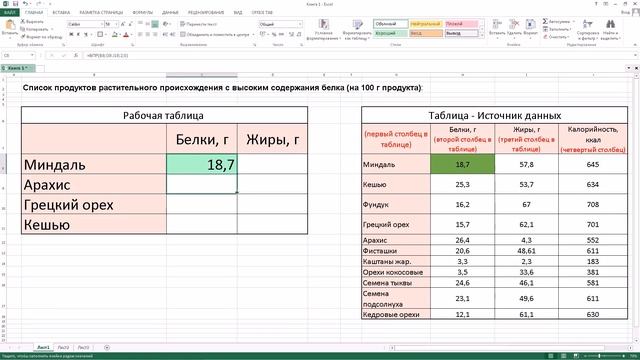
Task: Open font name dropdown
Action: point(101,24)
